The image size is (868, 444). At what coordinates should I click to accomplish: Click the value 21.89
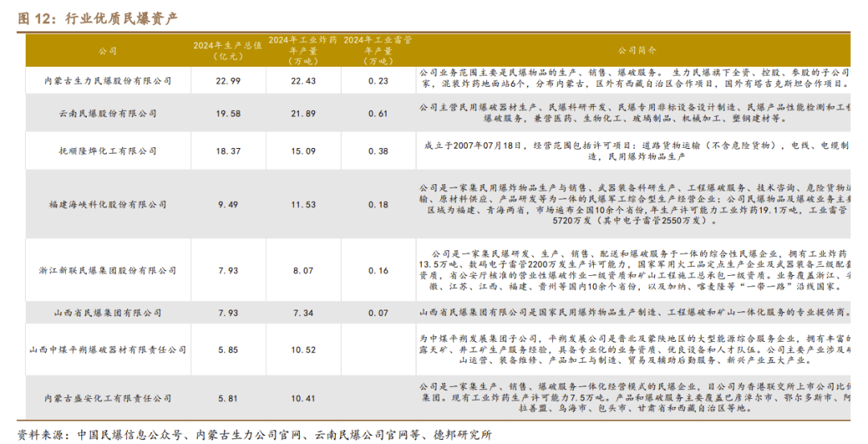303,113
